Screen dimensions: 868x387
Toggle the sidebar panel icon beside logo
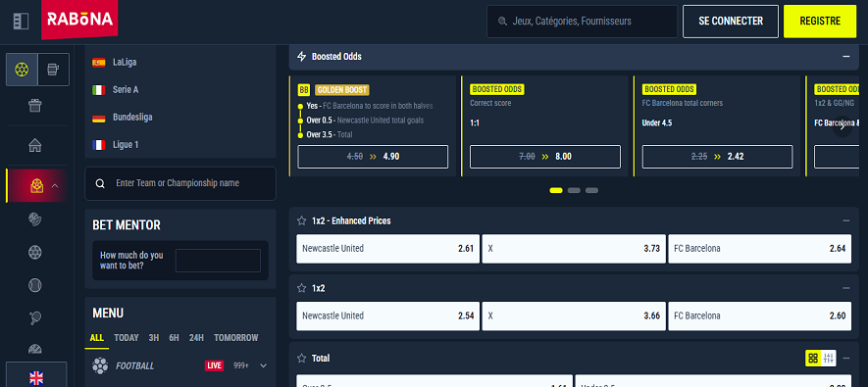tap(21, 22)
